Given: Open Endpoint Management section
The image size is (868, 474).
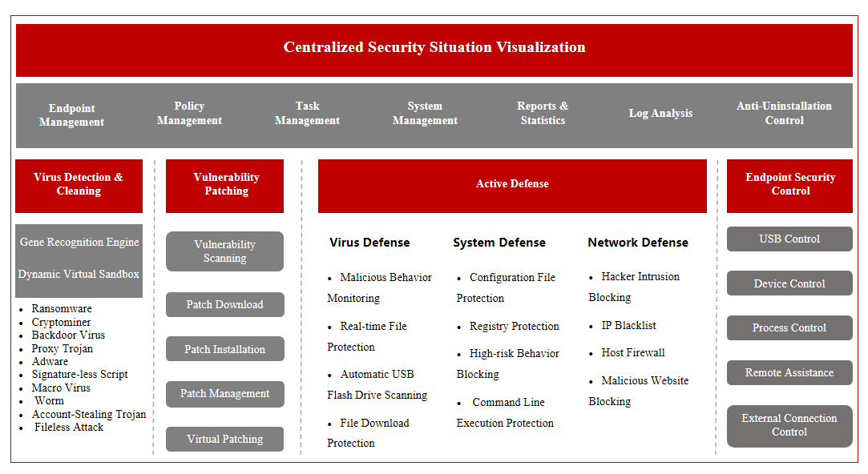Looking at the screenshot, I should coord(71,115).
